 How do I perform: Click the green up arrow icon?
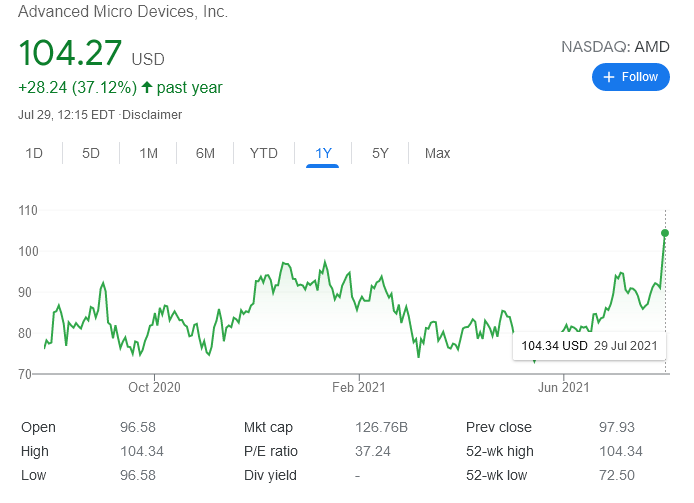(x=147, y=87)
